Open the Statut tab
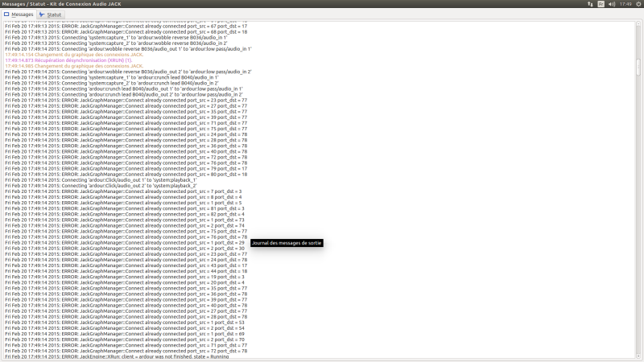Image resolution: width=644 pixels, height=362 pixels. pos(50,14)
